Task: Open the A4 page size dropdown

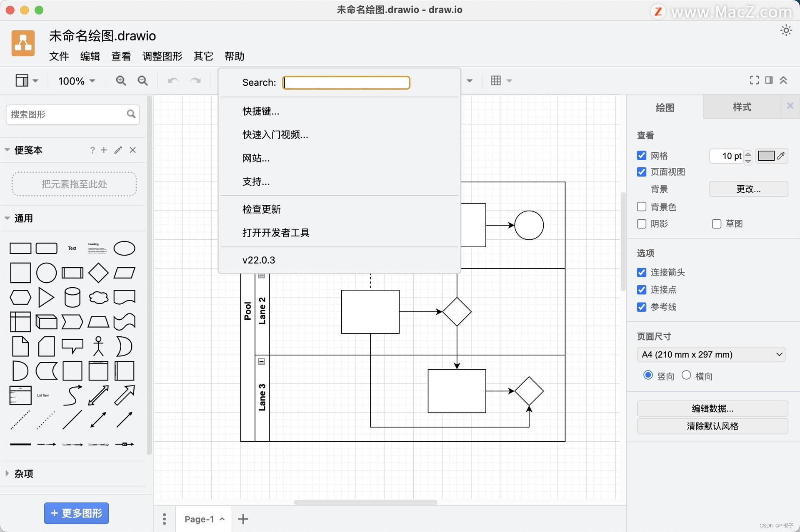Action: click(711, 354)
